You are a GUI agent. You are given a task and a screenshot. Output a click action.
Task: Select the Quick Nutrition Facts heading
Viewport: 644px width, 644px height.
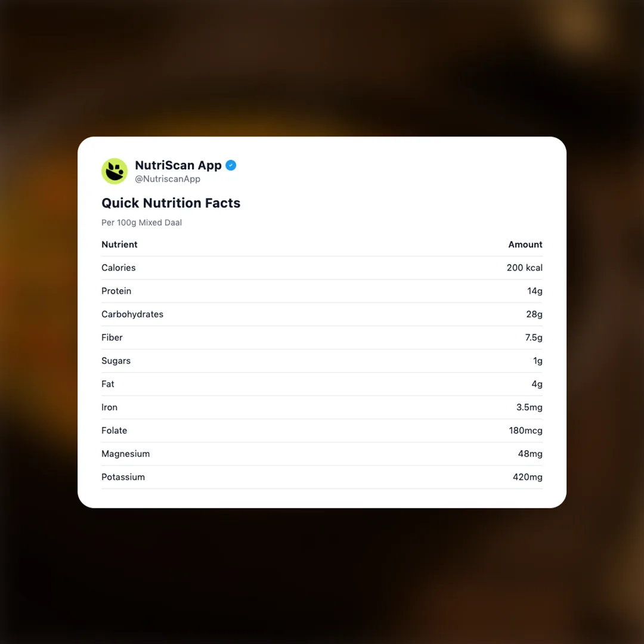tap(171, 203)
